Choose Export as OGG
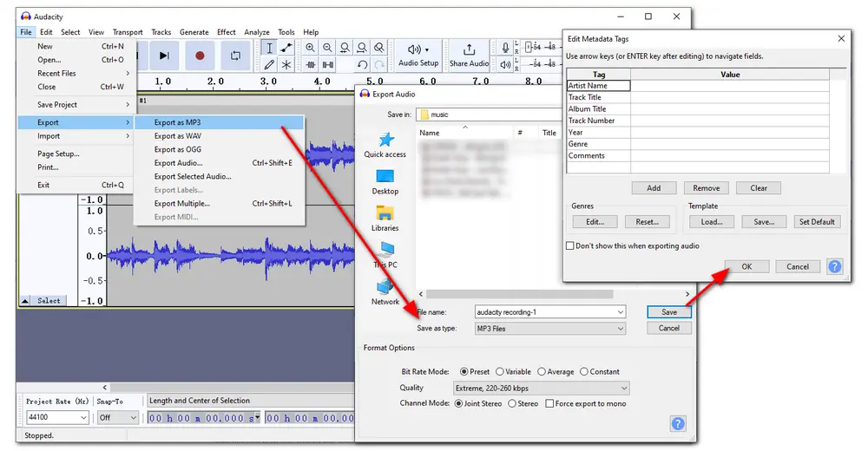 point(220,149)
